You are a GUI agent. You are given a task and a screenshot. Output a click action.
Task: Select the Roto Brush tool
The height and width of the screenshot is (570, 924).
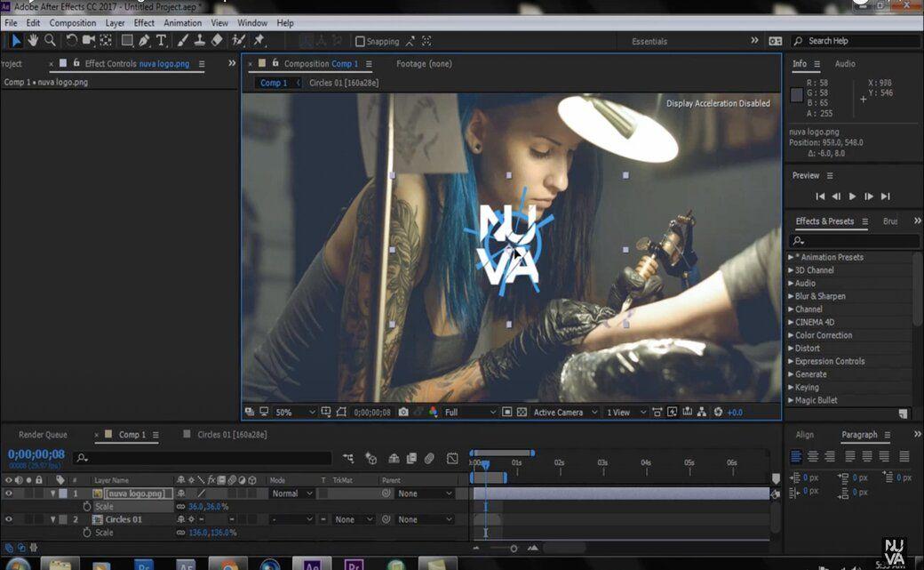coord(238,40)
